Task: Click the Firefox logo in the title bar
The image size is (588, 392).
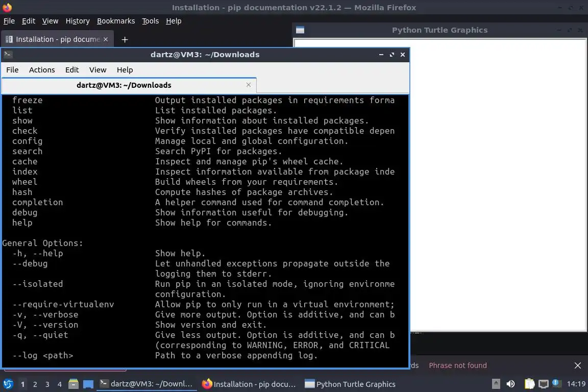Action: click(7, 7)
